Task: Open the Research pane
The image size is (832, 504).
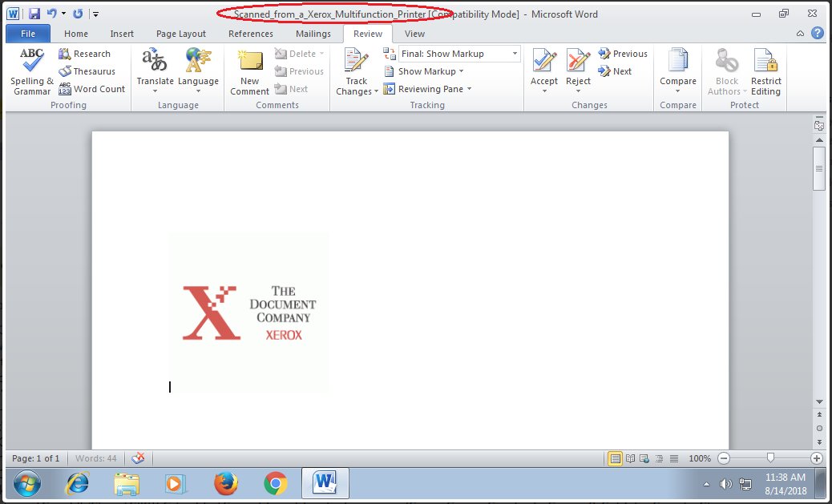Action: 84,54
